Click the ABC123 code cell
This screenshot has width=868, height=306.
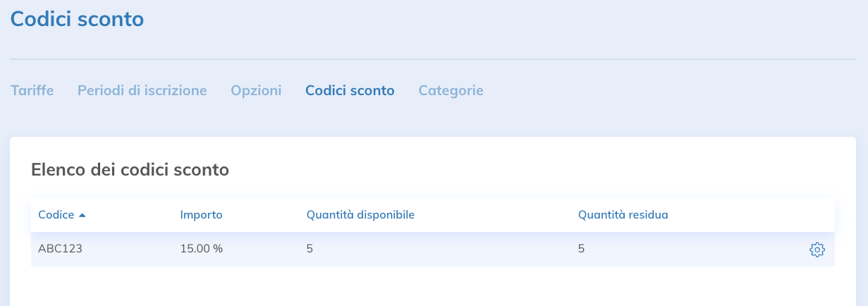tap(61, 249)
